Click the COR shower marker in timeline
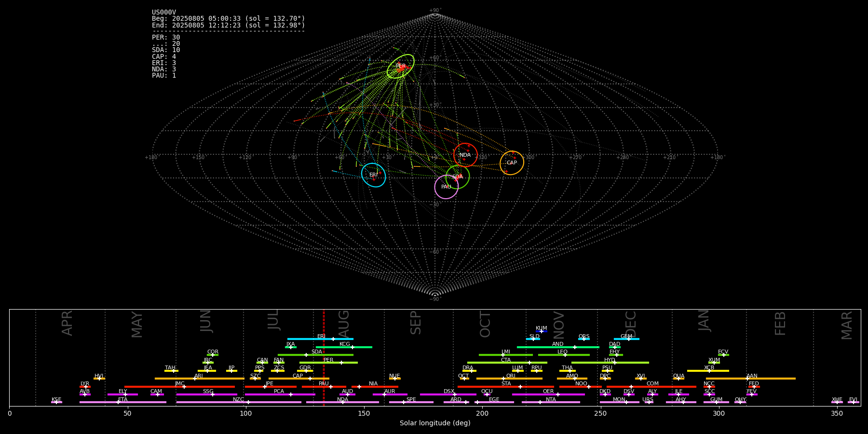The width and height of the screenshot is (868, 434). tap(213, 355)
